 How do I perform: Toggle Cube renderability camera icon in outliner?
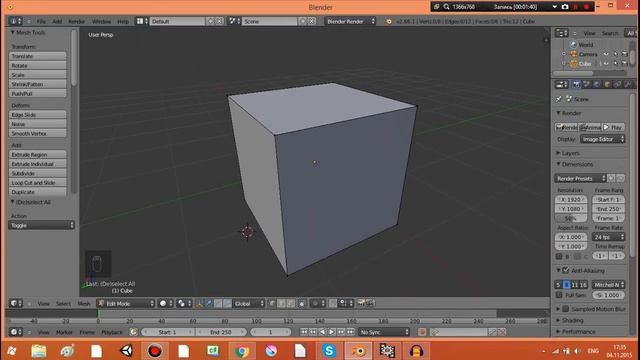click(624, 64)
